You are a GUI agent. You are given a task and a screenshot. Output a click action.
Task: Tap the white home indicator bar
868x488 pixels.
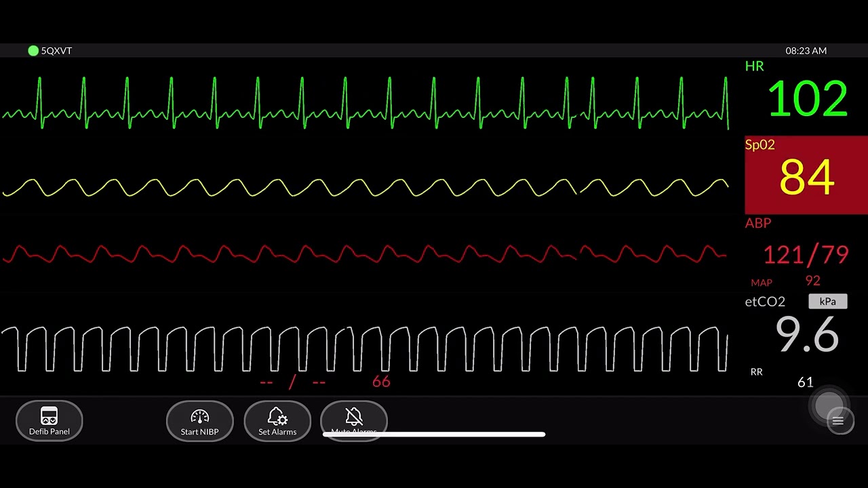434,434
